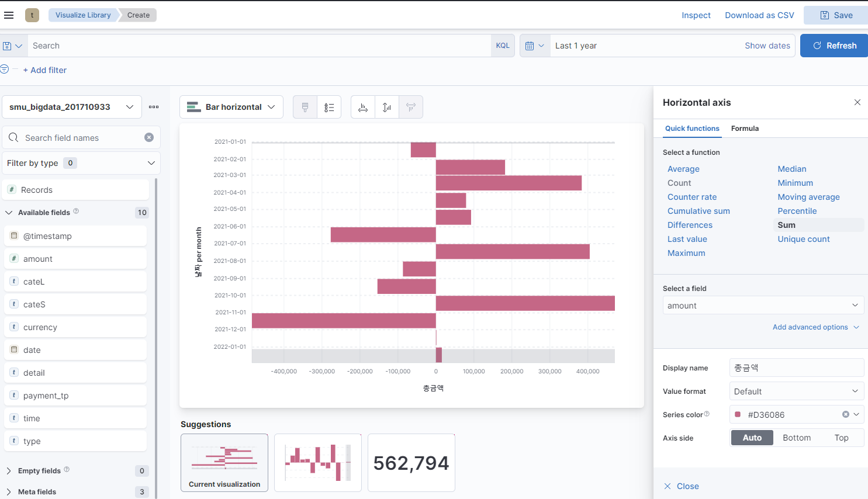Click the Display name input field
The height and width of the screenshot is (499, 868).
pos(797,368)
